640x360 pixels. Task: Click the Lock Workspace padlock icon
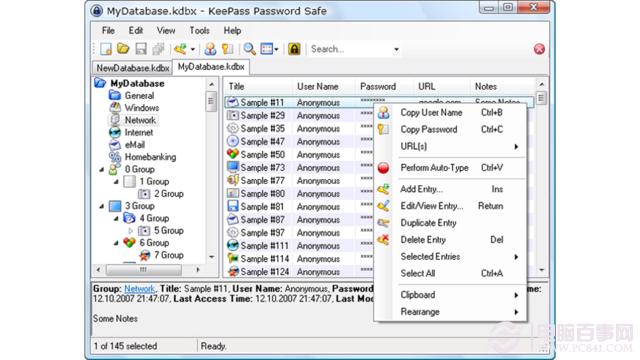click(294, 49)
